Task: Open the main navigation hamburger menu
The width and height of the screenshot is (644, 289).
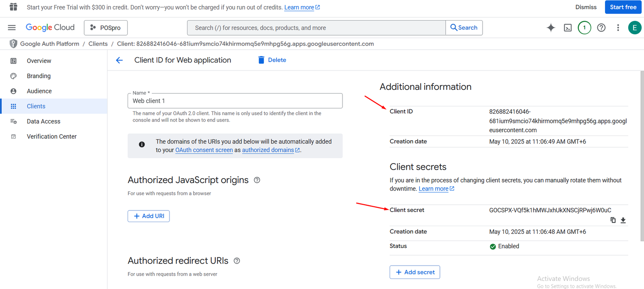Action: click(x=12, y=27)
